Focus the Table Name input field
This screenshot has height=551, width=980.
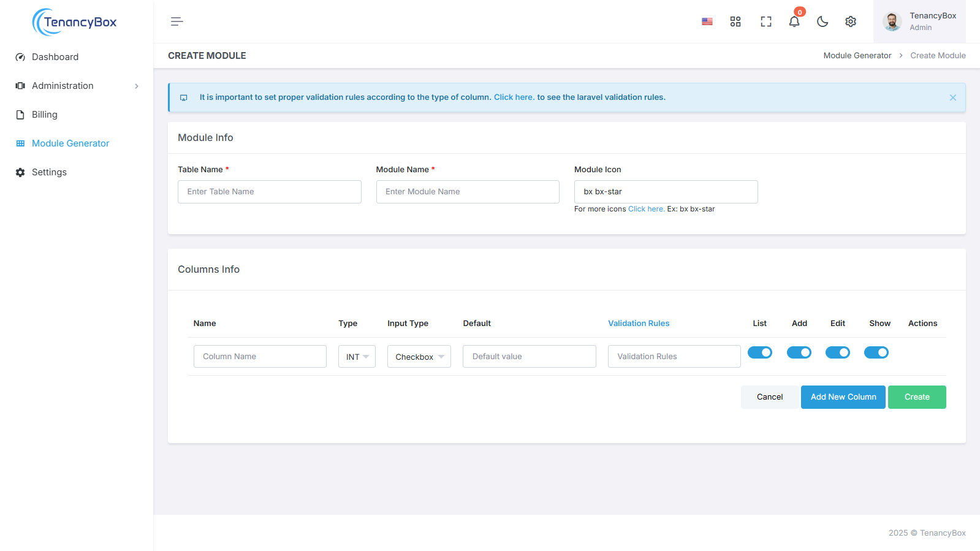coord(269,192)
